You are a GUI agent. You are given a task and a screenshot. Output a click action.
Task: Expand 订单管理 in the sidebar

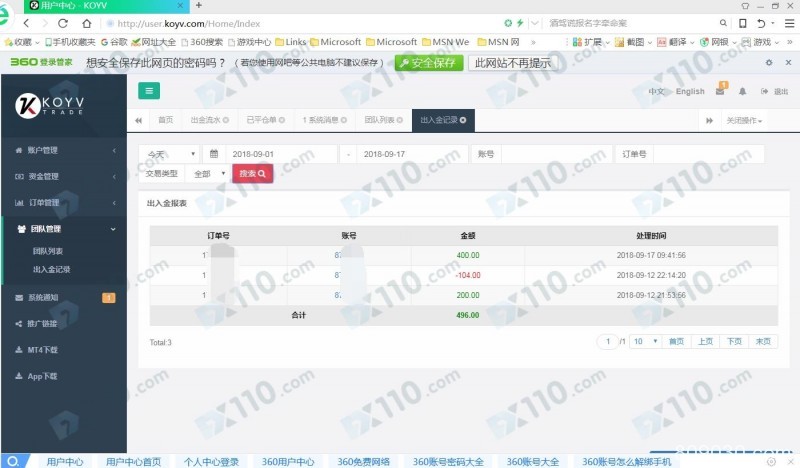point(64,203)
